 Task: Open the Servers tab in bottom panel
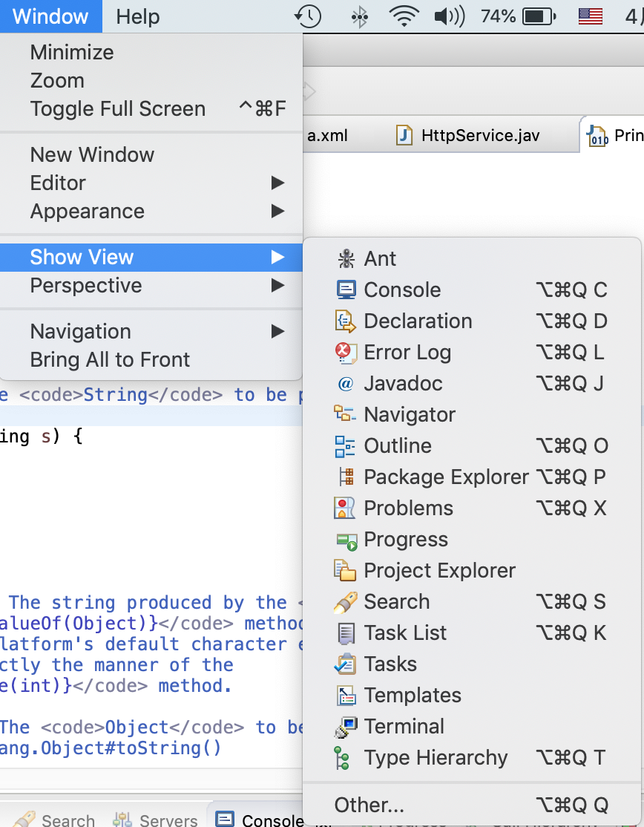pyautogui.click(x=168, y=820)
